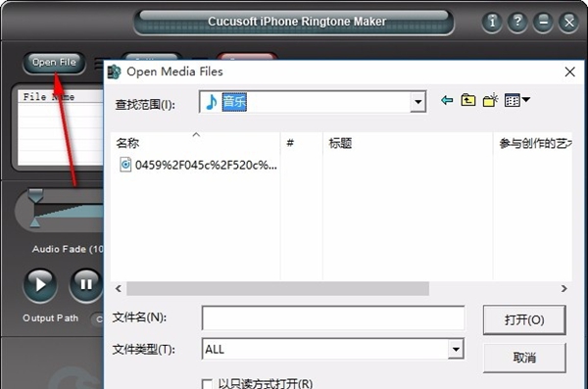Screen dimensions: 588x389
Task: Click the left arrow of horizontal scrollbar
Action: (119, 288)
